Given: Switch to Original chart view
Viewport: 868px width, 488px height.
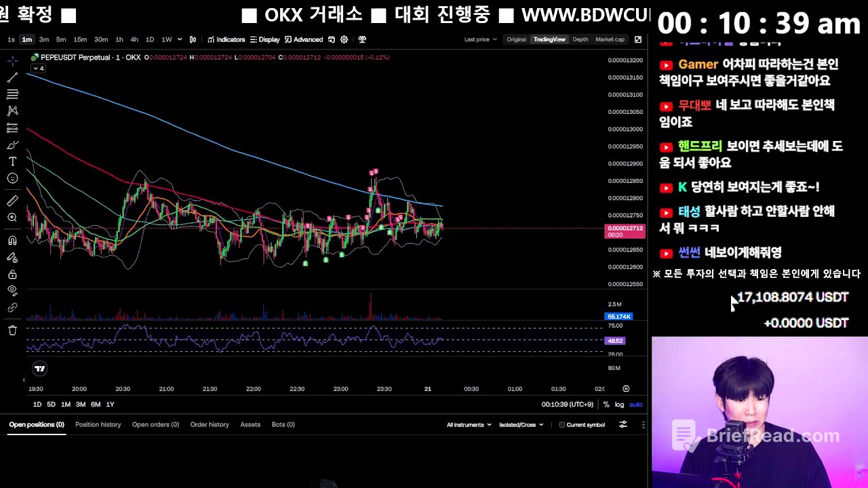Looking at the screenshot, I should 516,39.
